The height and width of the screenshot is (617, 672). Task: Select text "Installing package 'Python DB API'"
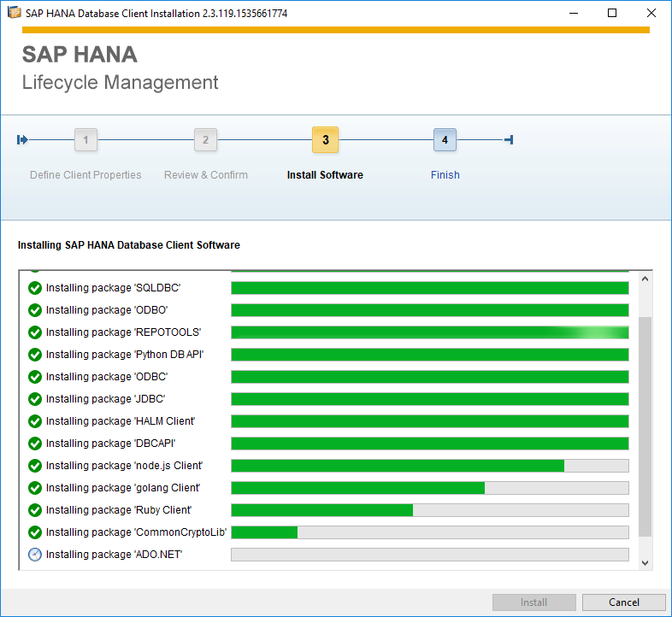pyautogui.click(x=125, y=355)
